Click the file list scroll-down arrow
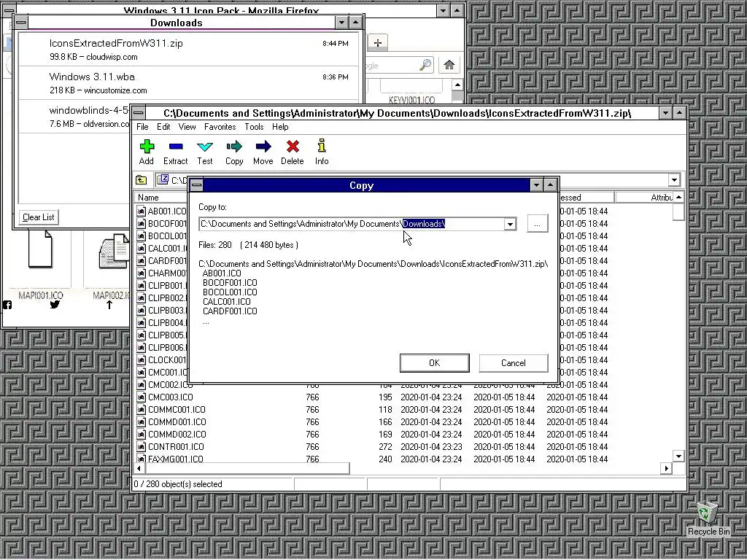Screen dimensions: 747x560 [x=679, y=456]
